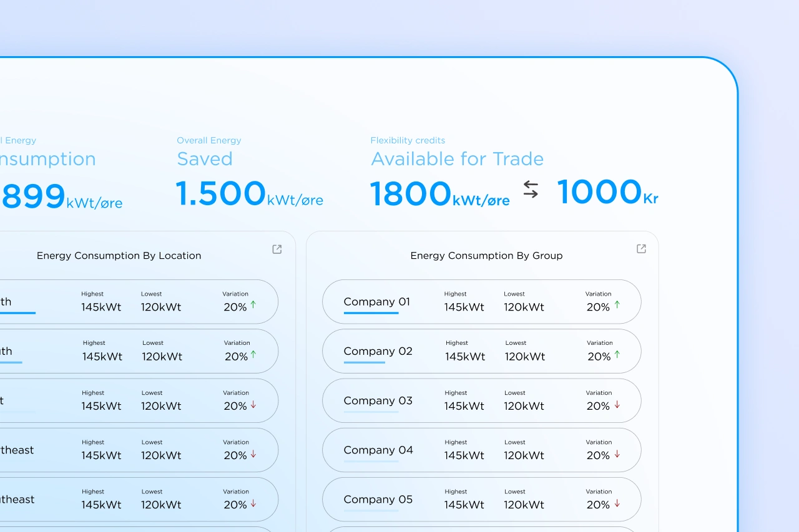This screenshot has width=799, height=532.
Task: Click the 'Overall Energy' label above Saved
Action: pyautogui.click(x=209, y=141)
